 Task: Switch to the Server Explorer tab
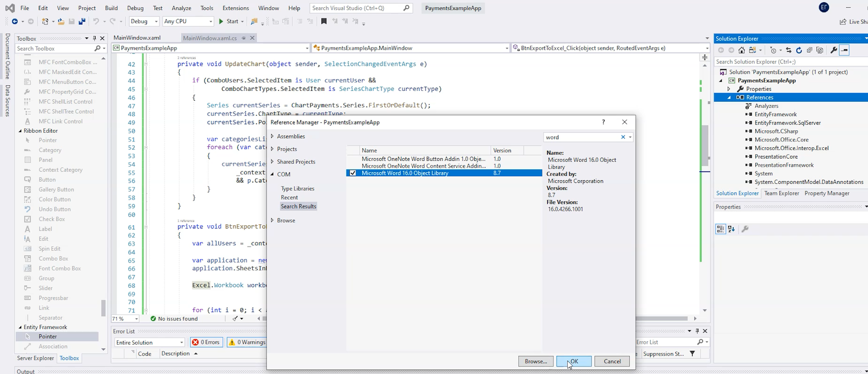click(35, 358)
